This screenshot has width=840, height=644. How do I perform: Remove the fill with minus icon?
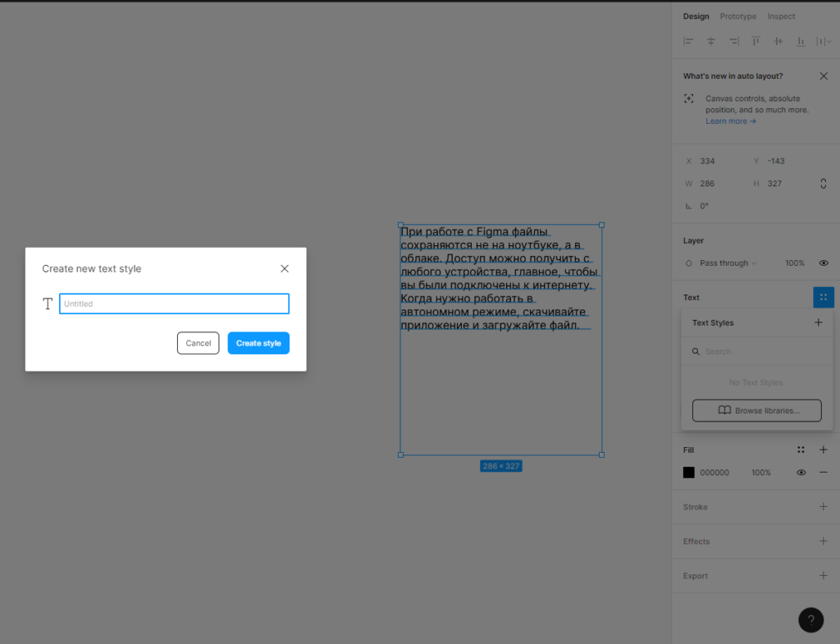point(824,473)
